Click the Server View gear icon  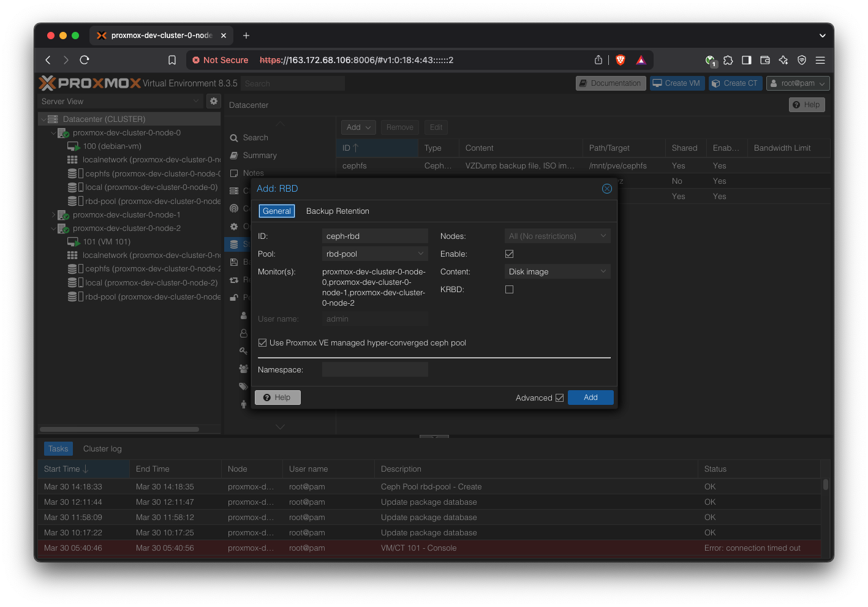(x=214, y=101)
